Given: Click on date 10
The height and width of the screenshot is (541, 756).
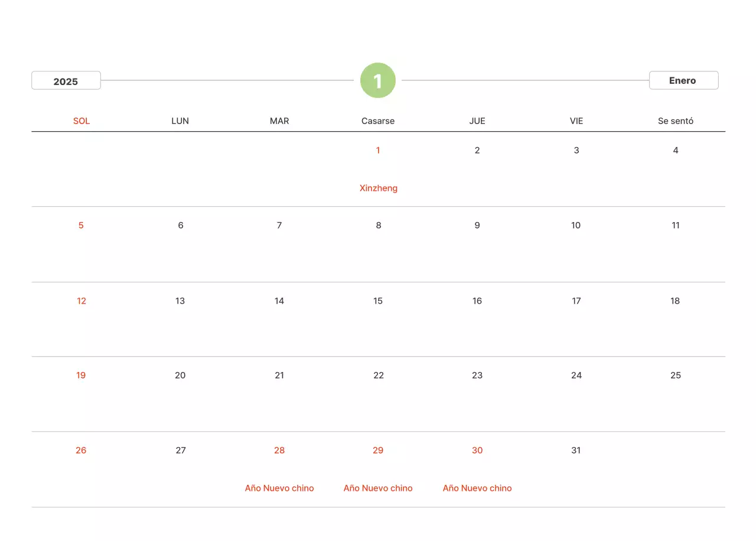Looking at the screenshot, I should click(576, 226).
